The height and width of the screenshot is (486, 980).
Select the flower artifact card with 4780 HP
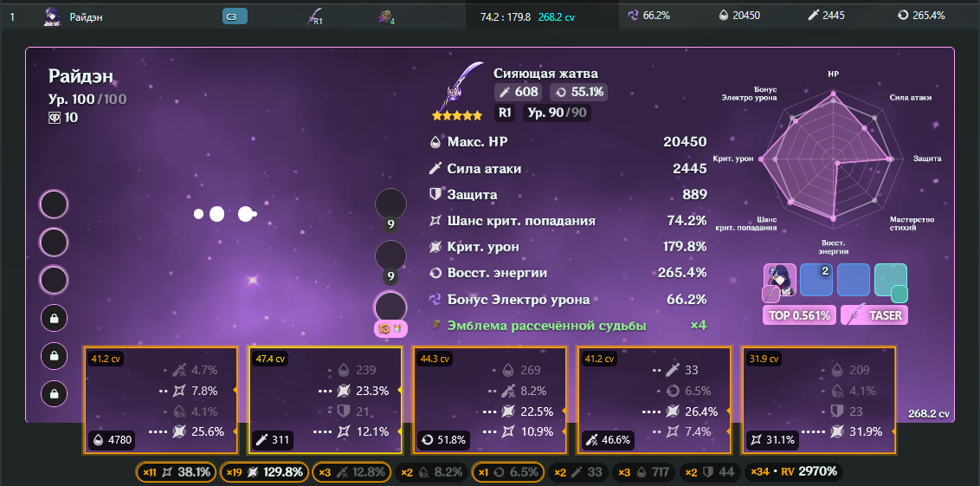(x=160, y=399)
